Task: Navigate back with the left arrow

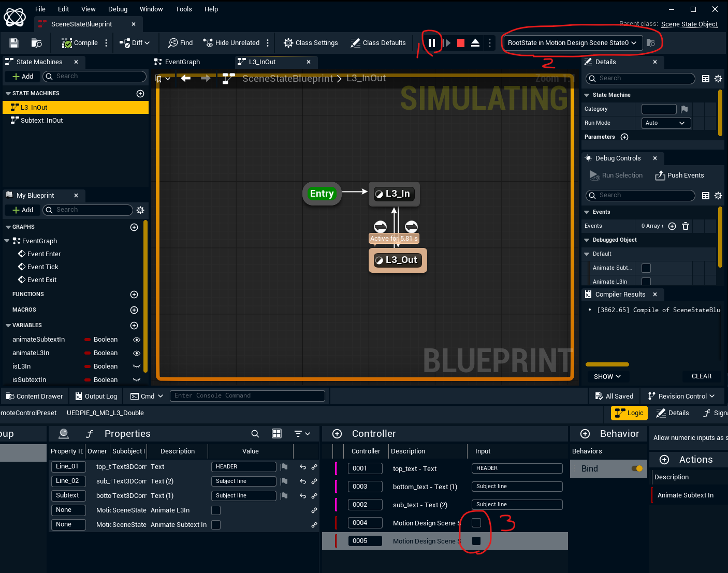Action: (186, 78)
